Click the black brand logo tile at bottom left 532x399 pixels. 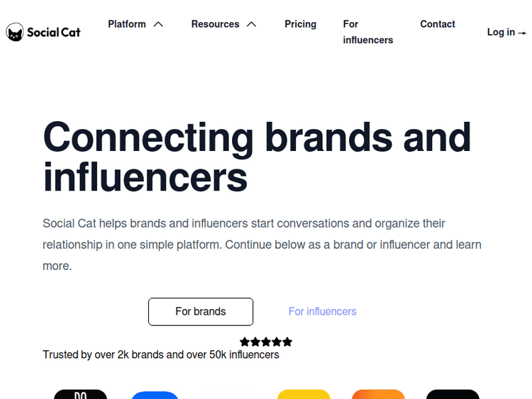(80, 394)
